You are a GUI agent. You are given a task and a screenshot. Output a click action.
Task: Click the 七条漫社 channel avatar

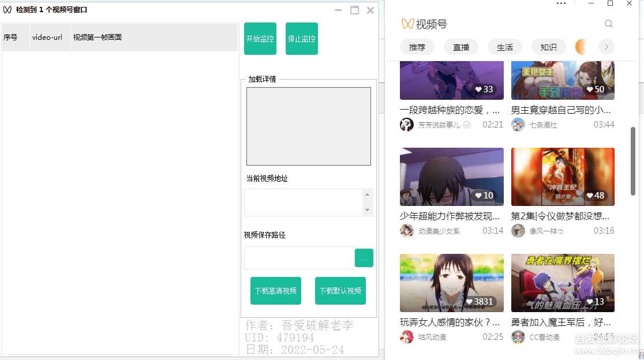(518, 125)
